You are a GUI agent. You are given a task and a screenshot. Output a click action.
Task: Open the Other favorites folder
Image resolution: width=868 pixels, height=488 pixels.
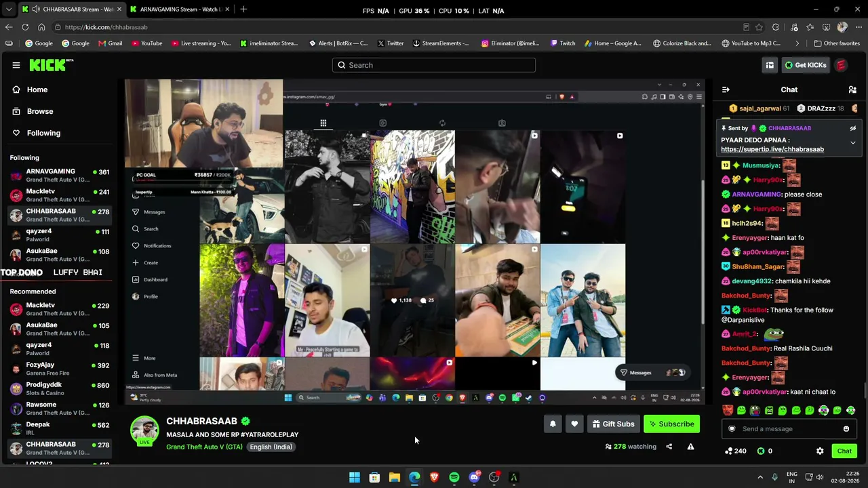click(x=836, y=43)
